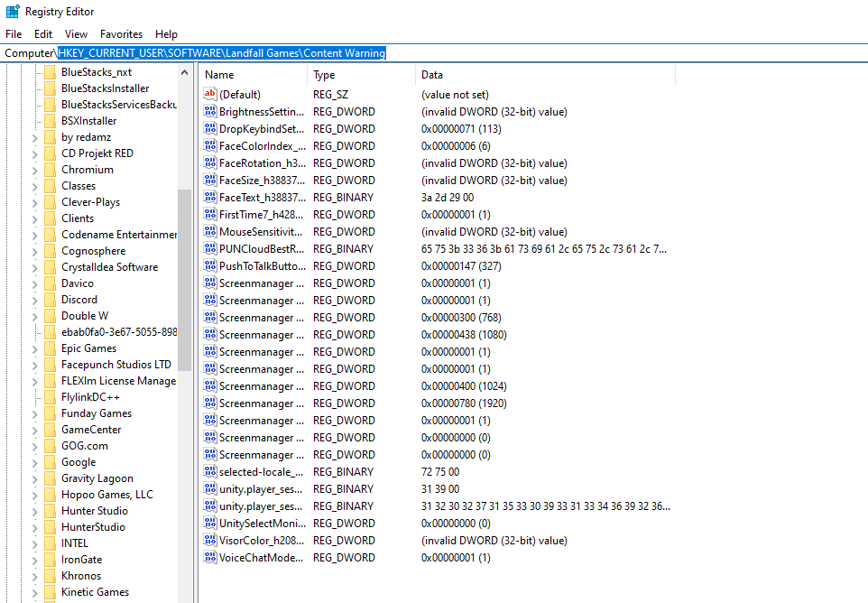Viewport: 868px width, 603px height.
Task: Open the View menu
Action: tap(76, 33)
